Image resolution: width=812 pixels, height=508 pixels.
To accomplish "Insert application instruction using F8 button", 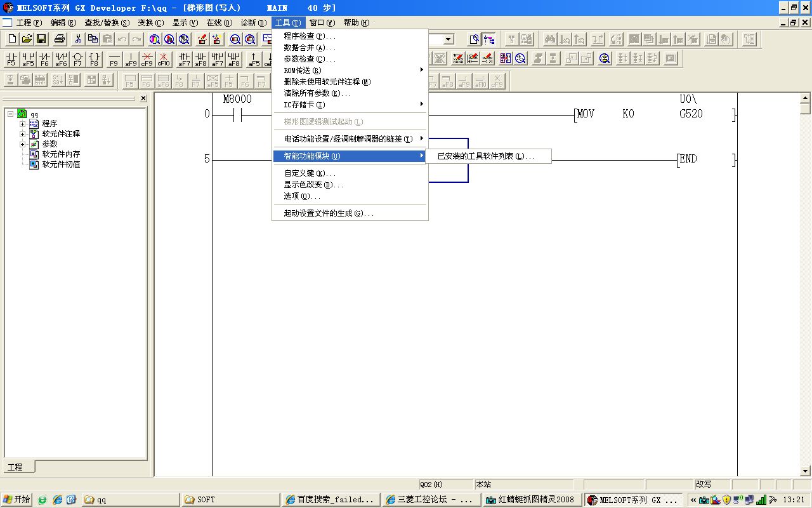I will (x=94, y=60).
